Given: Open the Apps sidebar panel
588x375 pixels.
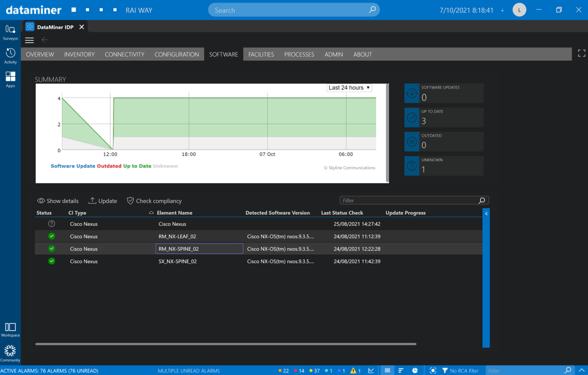Looking at the screenshot, I should click(x=10, y=79).
